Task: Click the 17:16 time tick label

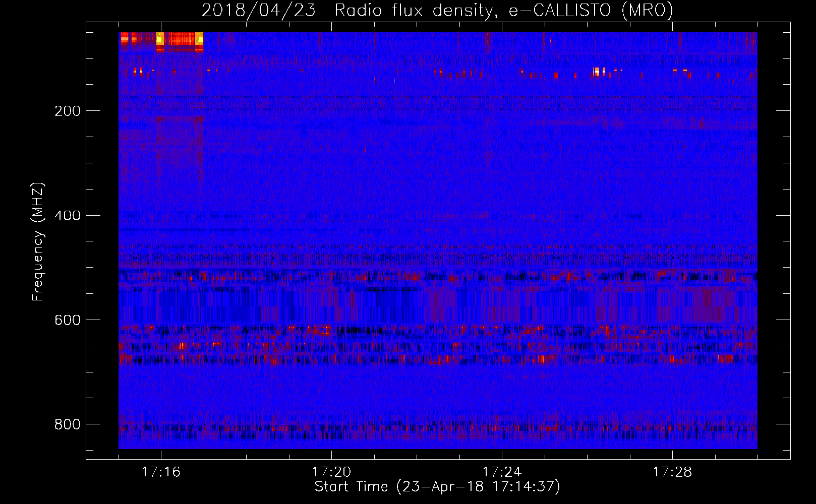Action: coord(161,472)
